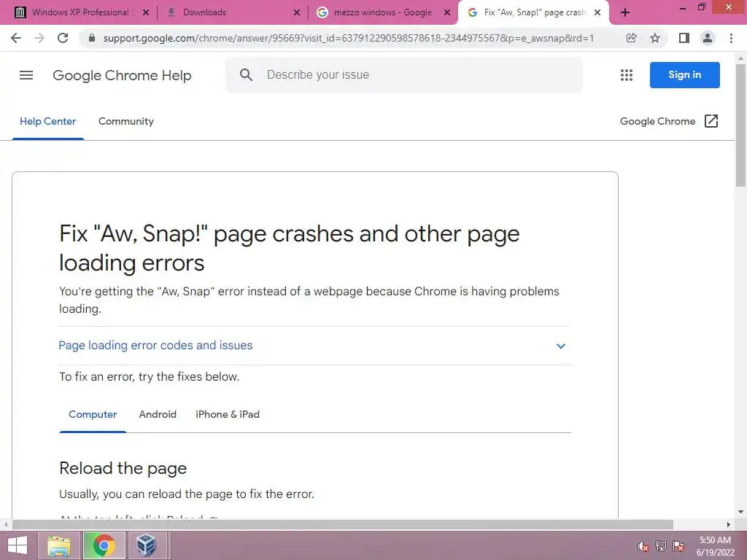This screenshot has width=747, height=560.
Task: Click the vertical scrollbar up arrow
Action: (x=740, y=58)
